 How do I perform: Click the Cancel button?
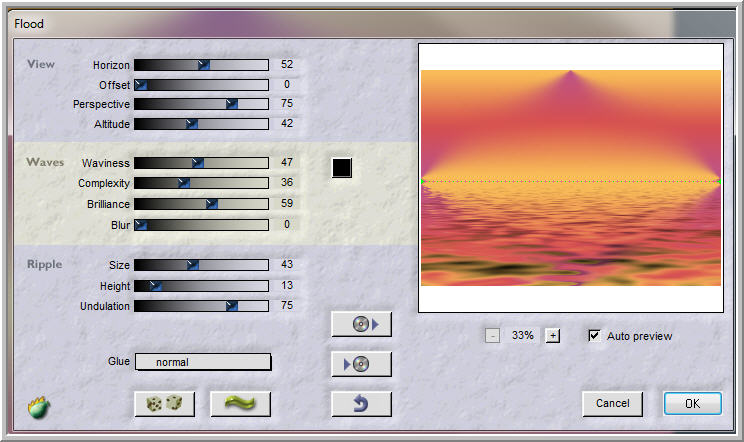pos(613,404)
